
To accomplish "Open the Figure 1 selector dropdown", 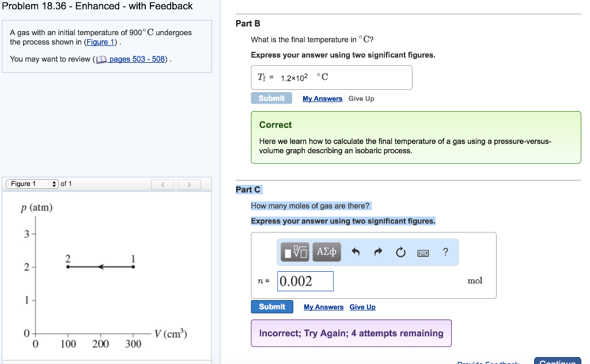I will coord(32,184).
